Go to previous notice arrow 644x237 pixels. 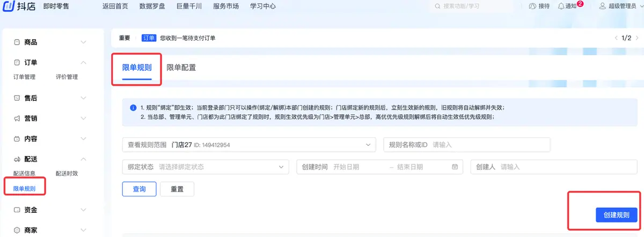pos(616,38)
